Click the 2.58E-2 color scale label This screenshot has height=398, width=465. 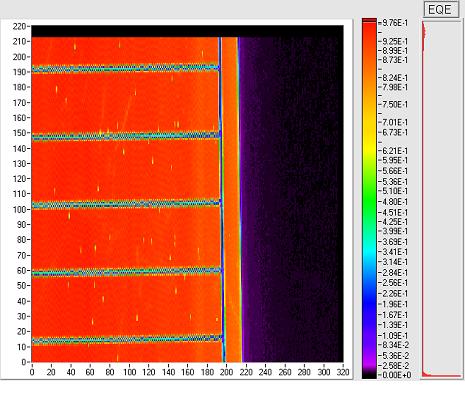[395, 366]
